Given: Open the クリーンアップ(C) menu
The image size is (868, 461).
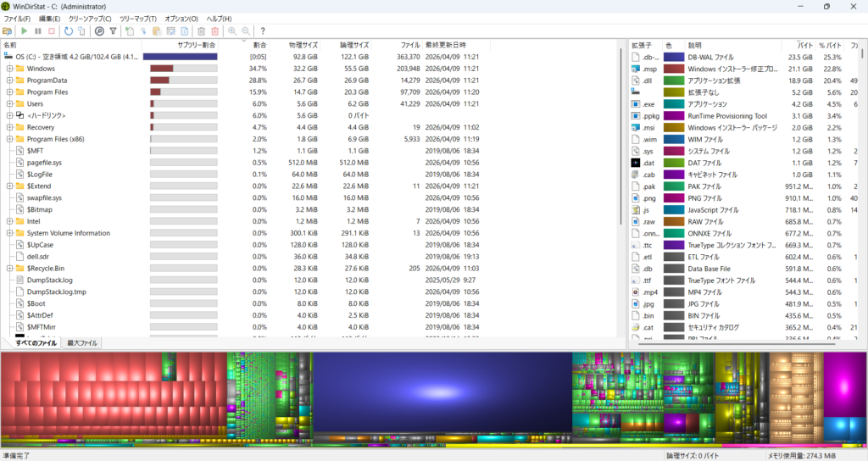Looking at the screenshot, I should tap(90, 19).
